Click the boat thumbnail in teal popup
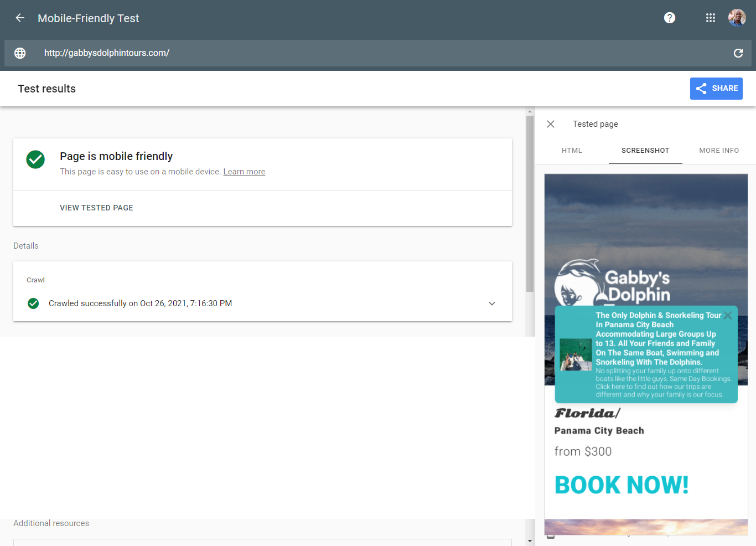 (576, 354)
